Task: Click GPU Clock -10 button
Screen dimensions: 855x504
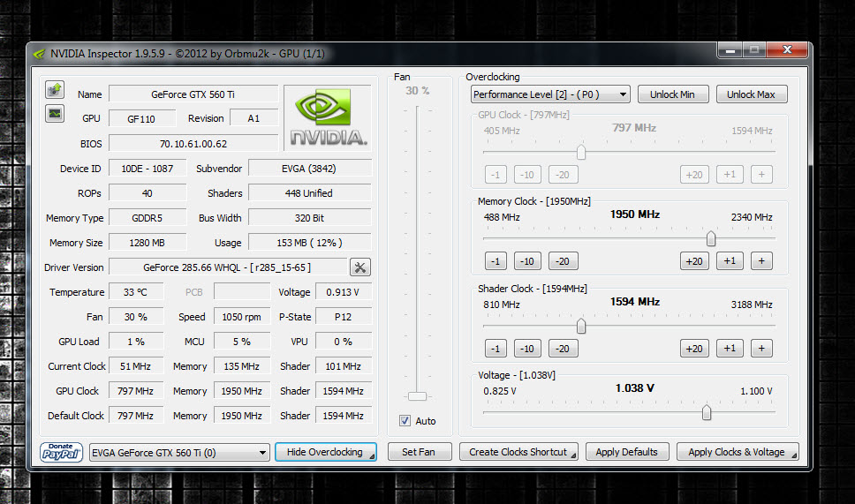Action: 527,175
